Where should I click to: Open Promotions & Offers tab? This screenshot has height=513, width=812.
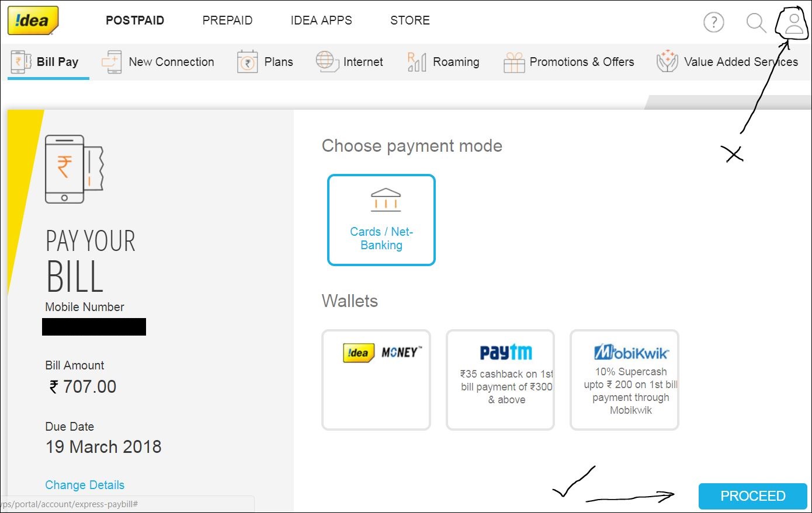(x=569, y=62)
